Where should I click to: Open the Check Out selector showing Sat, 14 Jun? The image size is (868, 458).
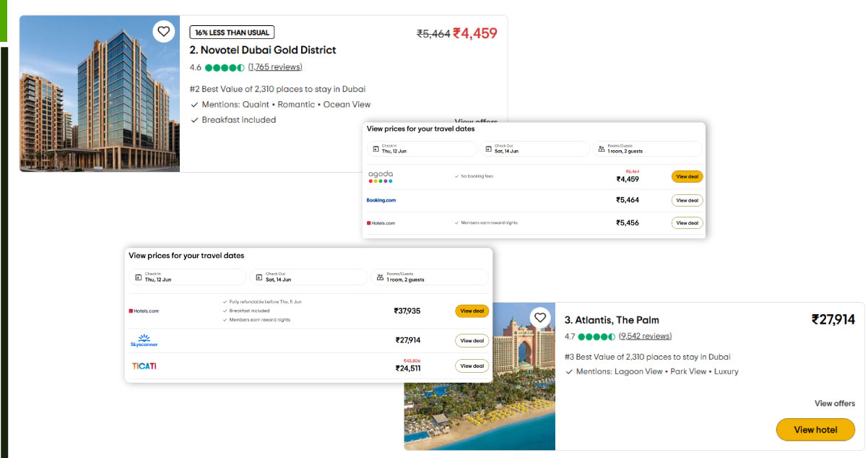click(x=535, y=149)
